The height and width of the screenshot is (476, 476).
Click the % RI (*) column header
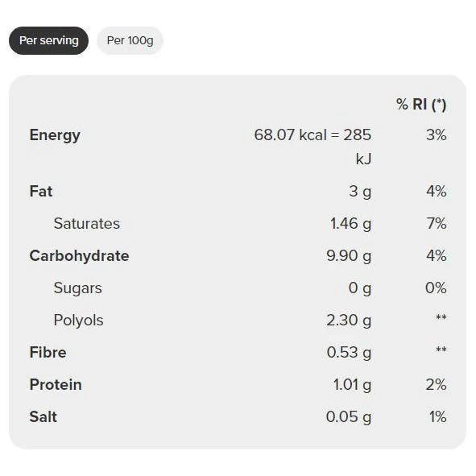click(421, 105)
